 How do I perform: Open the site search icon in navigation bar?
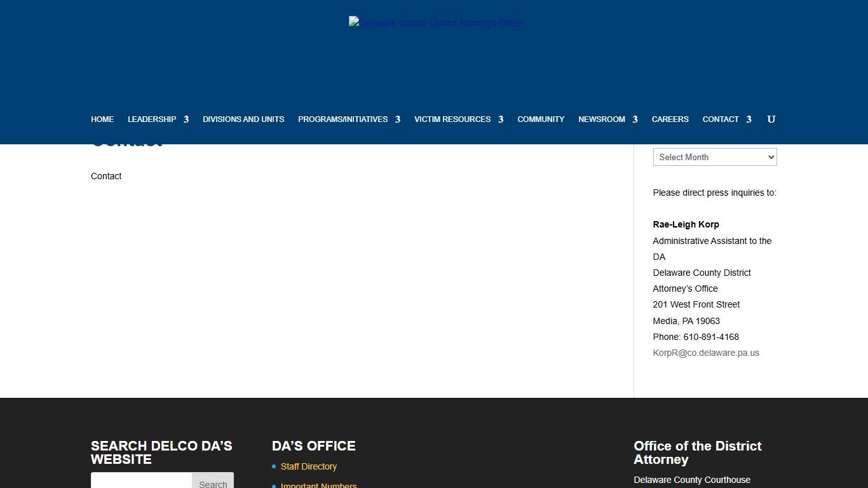[x=771, y=119]
